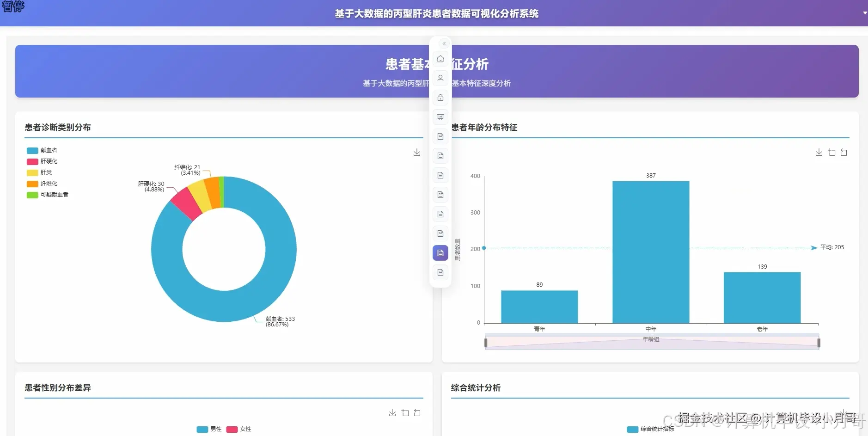
Task: Open the home icon in the floating sidebar
Action: point(440,59)
